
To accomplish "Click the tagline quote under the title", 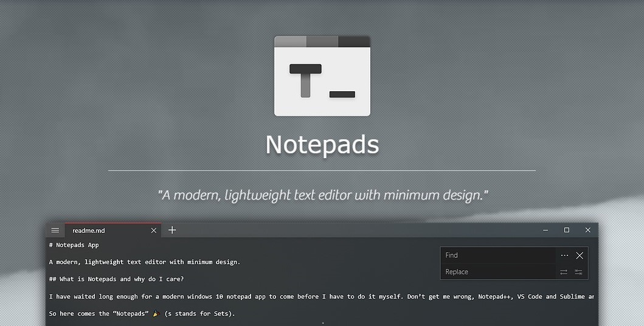I will (x=323, y=195).
